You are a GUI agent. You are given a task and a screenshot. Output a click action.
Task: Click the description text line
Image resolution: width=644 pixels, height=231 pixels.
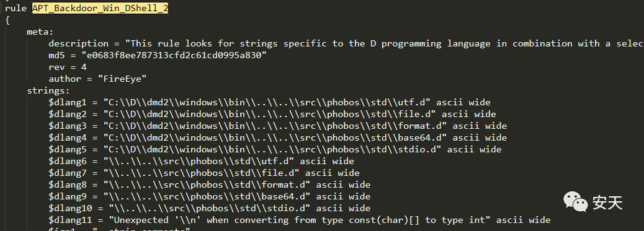click(x=346, y=43)
